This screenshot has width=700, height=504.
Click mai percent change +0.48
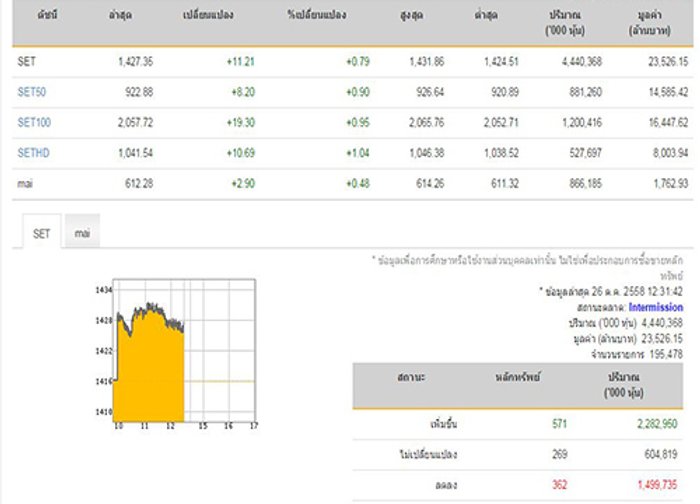[358, 183]
